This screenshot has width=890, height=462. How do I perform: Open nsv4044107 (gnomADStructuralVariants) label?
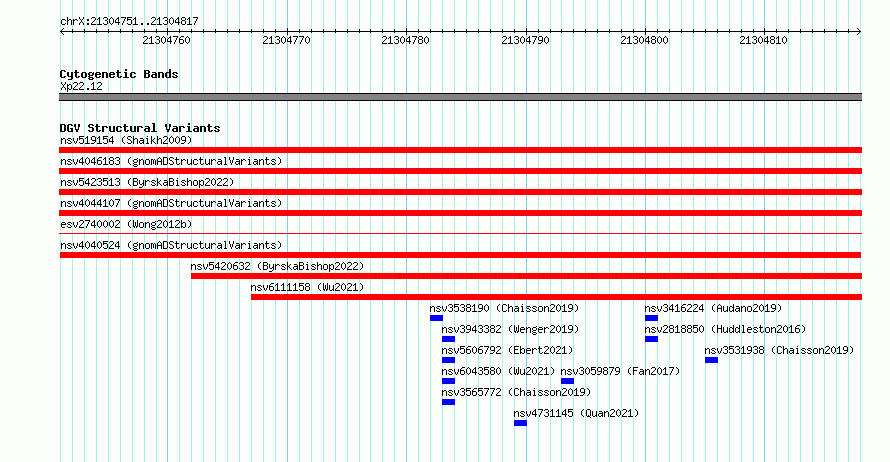171,203
